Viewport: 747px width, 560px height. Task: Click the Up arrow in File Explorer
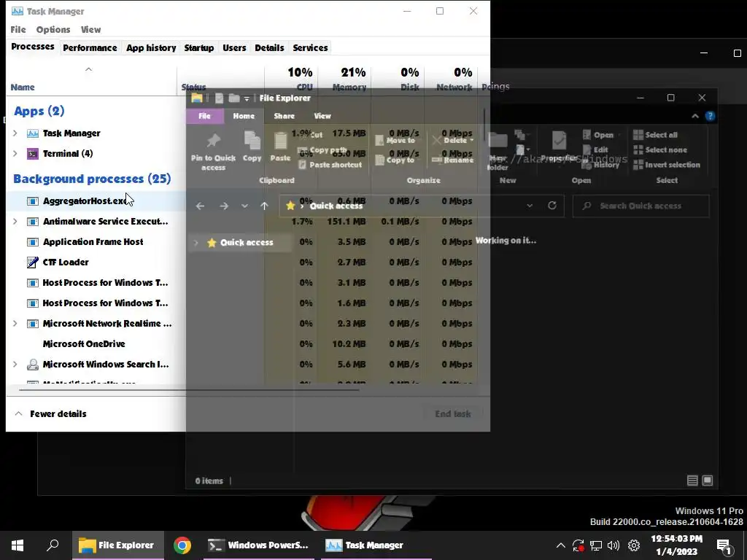264,206
